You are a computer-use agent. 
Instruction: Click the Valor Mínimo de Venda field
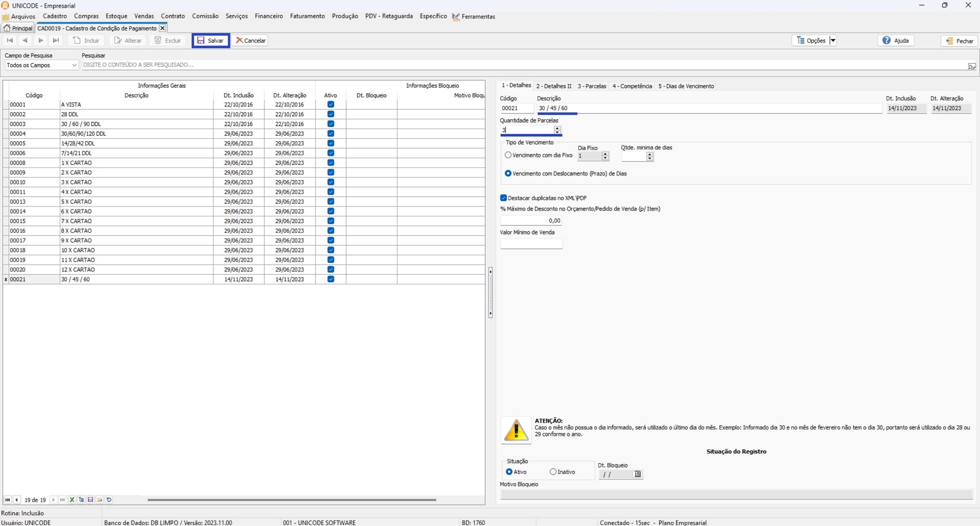pyautogui.click(x=531, y=244)
